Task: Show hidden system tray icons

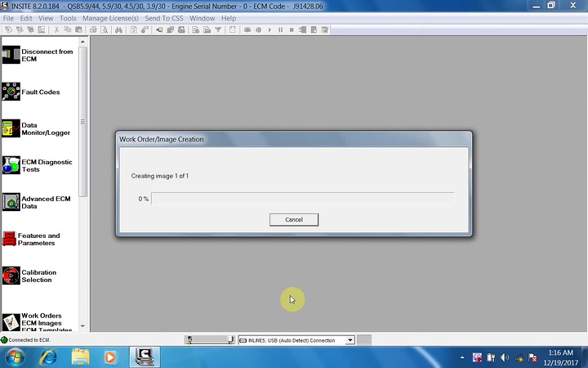Action: pyautogui.click(x=462, y=357)
